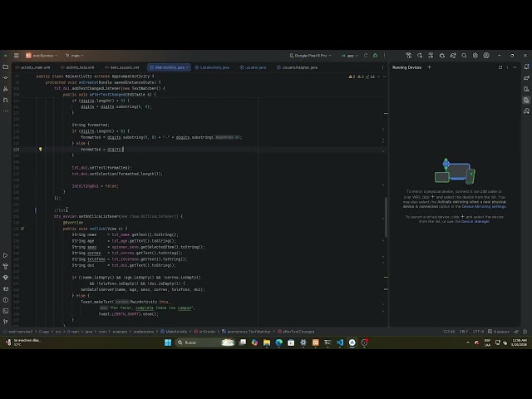This screenshot has height=399, width=532.
Task: Switch to UsuarioAdapter.java tab
Action: 298,67
